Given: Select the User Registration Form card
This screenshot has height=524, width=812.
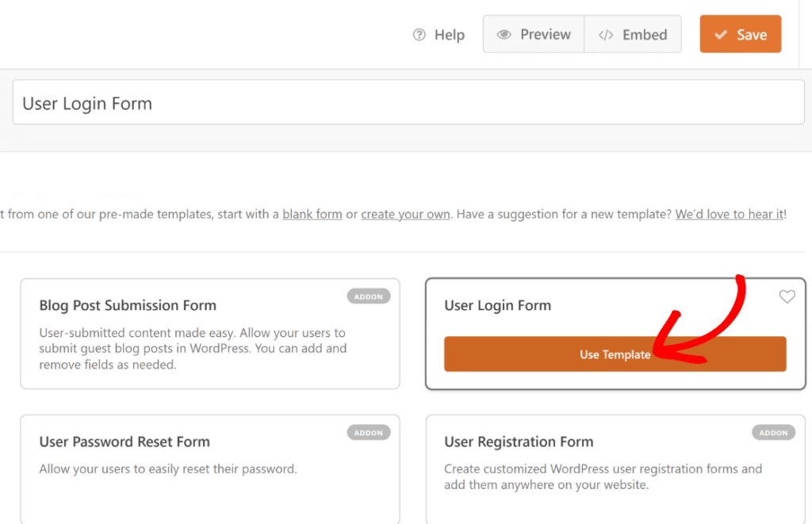Looking at the screenshot, I should (x=615, y=468).
